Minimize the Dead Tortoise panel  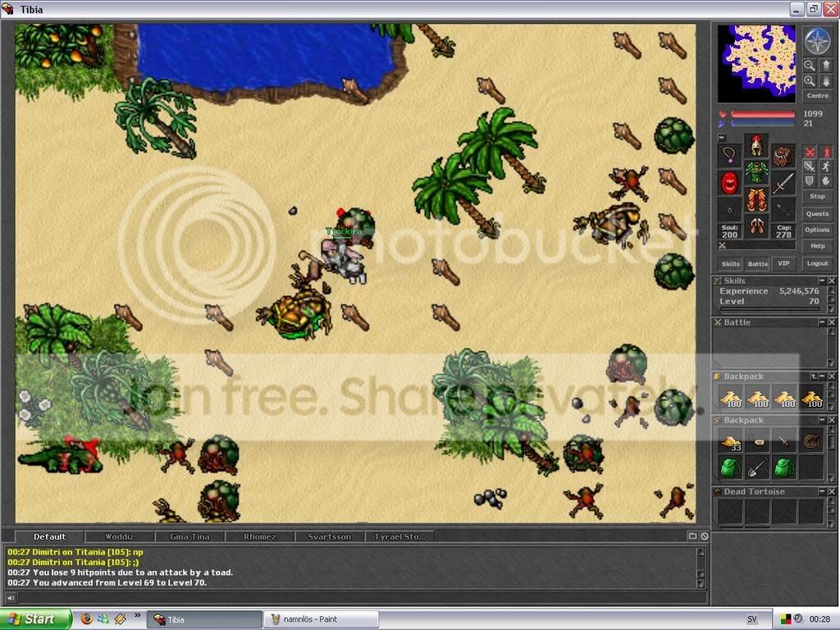[822, 492]
